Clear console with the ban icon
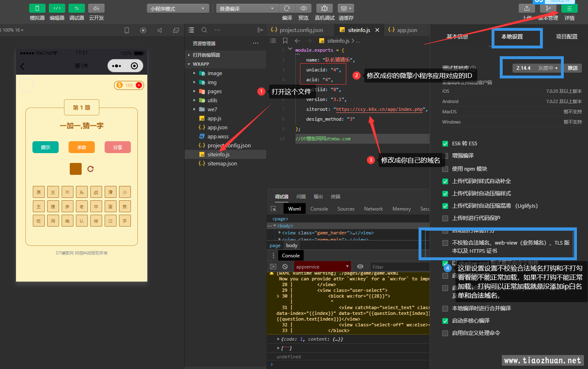Image resolution: width=588 pixels, height=369 pixels. pos(285,266)
